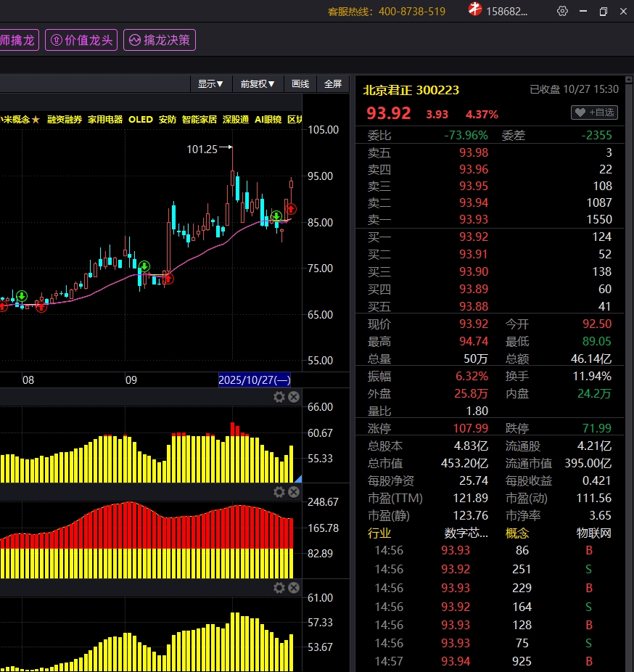Screen dimensions: 634x672
Task: Click the green down-arrow signal near 85.00 level
Action: click(276, 216)
